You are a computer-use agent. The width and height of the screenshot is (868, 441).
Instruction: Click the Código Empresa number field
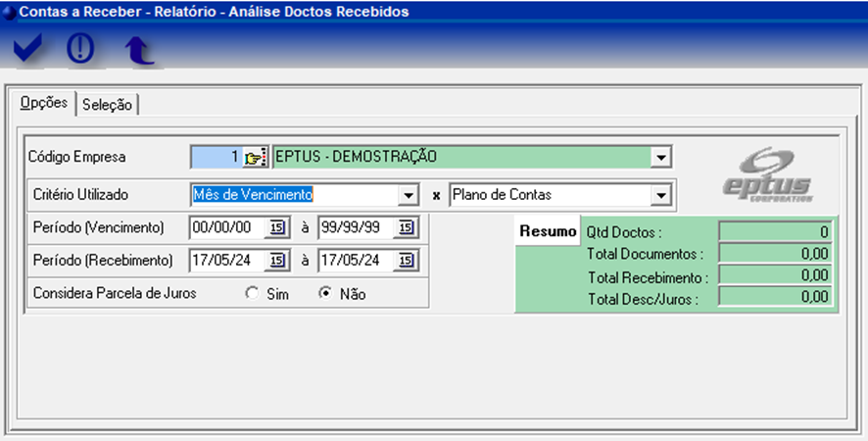216,157
